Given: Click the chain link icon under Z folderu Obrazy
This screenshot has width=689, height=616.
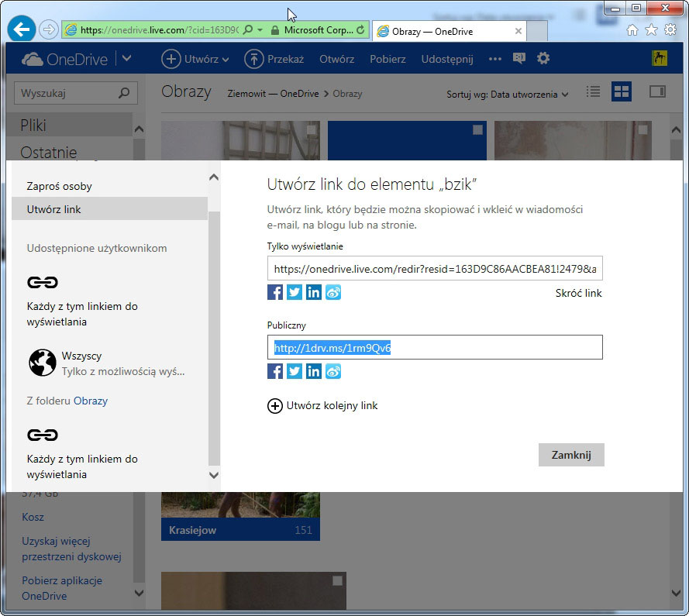Looking at the screenshot, I should click(43, 435).
